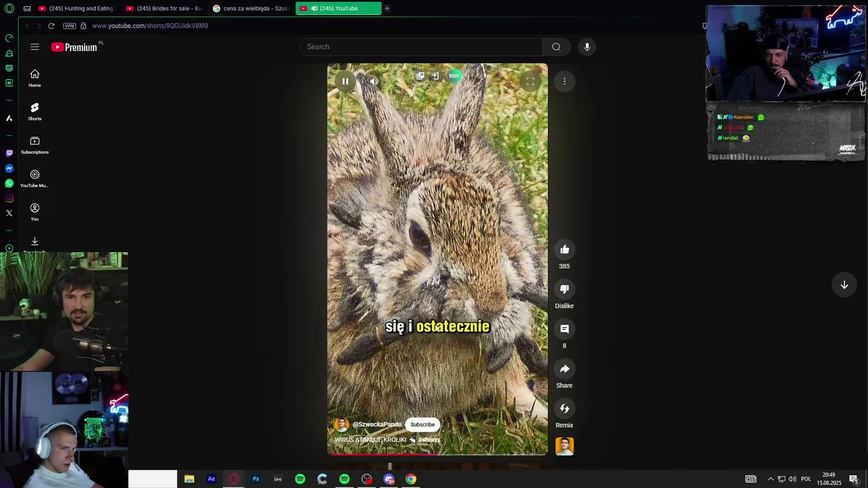The image size is (868, 488).
Task: View site security padlock info
Action: tap(83, 26)
